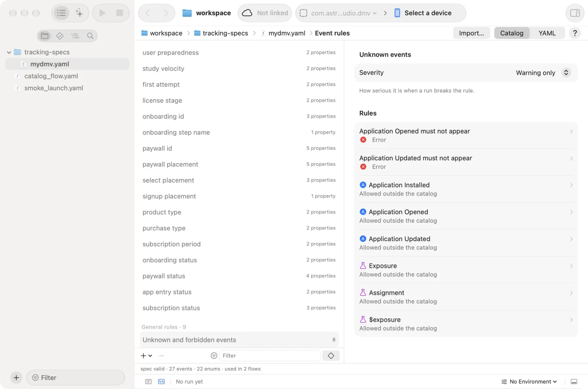The image size is (588, 389).
Task: Select the paywall placement list row
Action: [x=239, y=164]
